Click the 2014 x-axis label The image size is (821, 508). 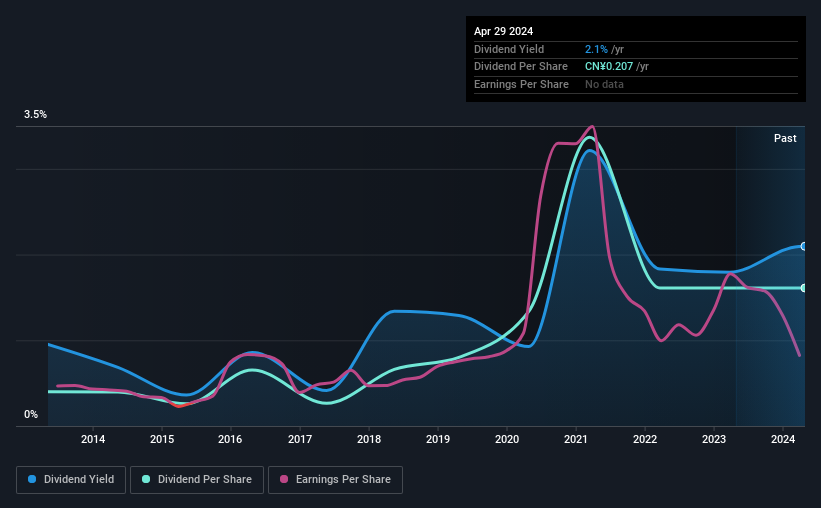[x=93, y=439]
